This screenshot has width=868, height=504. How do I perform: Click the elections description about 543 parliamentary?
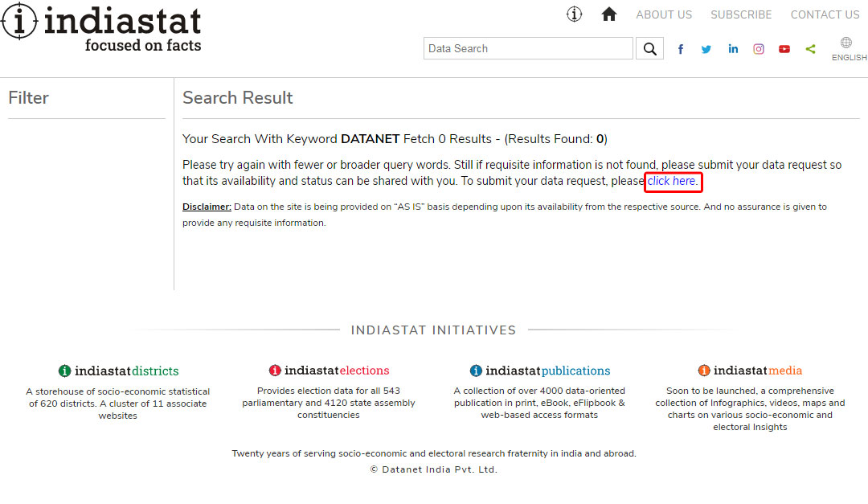[x=329, y=403]
